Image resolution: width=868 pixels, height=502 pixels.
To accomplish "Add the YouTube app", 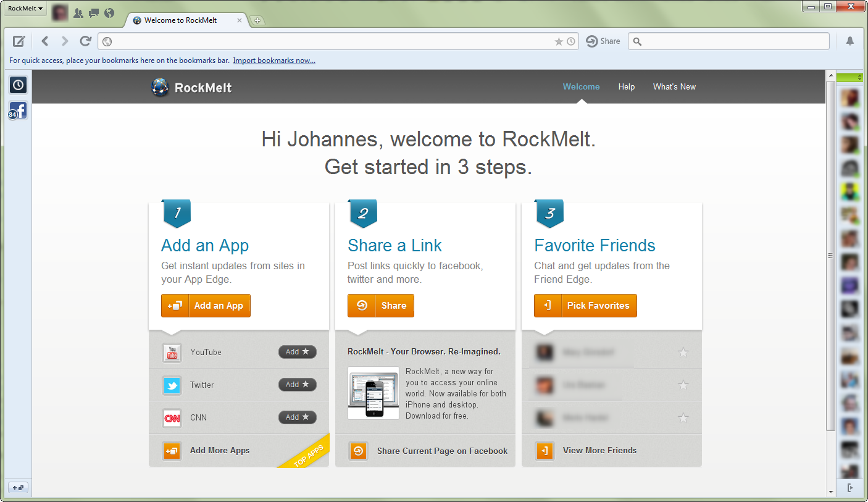I will pyautogui.click(x=298, y=352).
